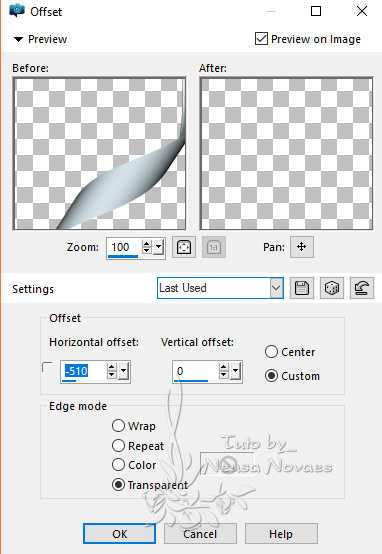Open the Vertical offset slider dropdown arrow
Viewport: 382px width, 554px height.
[235, 371]
